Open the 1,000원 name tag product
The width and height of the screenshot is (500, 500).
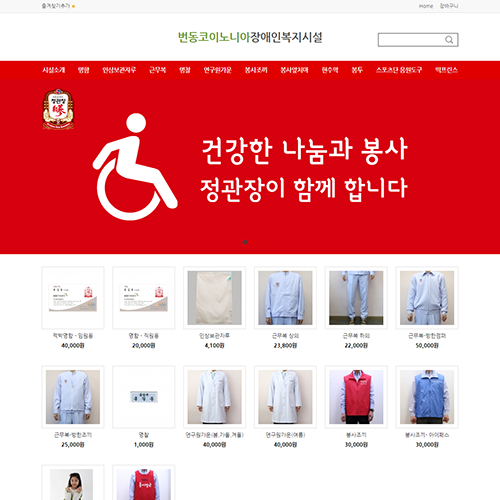coord(144,397)
